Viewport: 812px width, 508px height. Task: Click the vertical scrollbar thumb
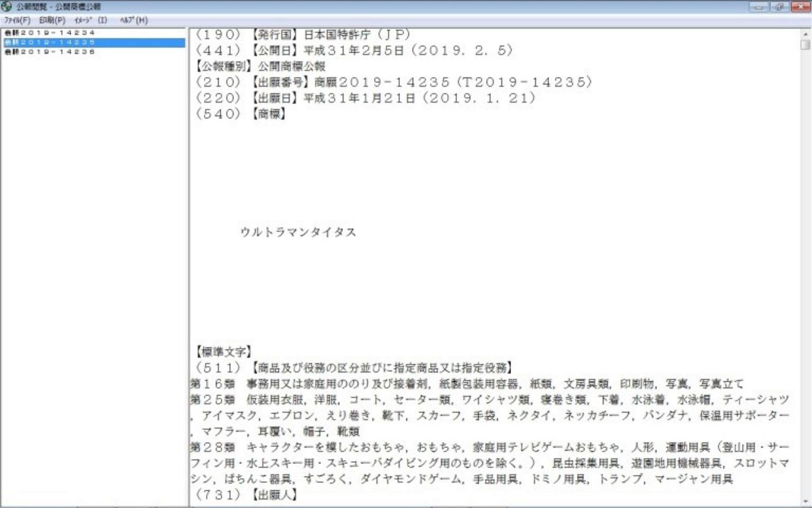pyautogui.click(x=805, y=44)
